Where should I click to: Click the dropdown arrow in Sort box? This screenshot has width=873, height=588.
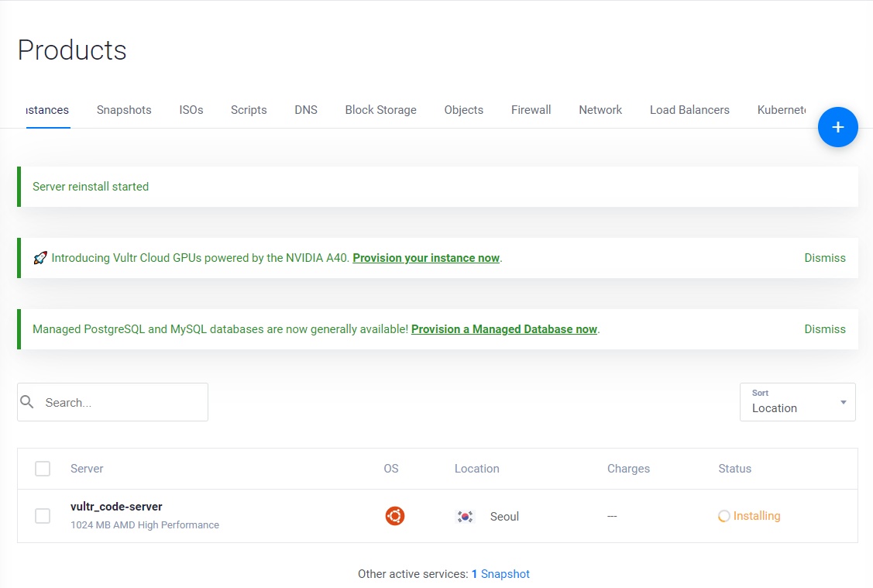click(843, 402)
